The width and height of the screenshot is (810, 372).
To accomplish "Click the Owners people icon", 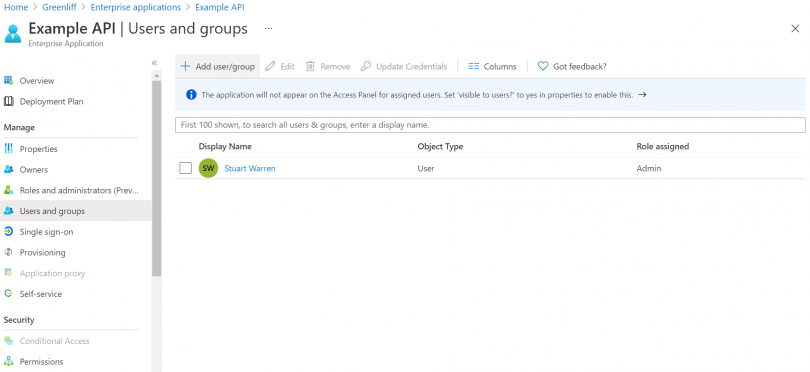I will click(x=8, y=169).
